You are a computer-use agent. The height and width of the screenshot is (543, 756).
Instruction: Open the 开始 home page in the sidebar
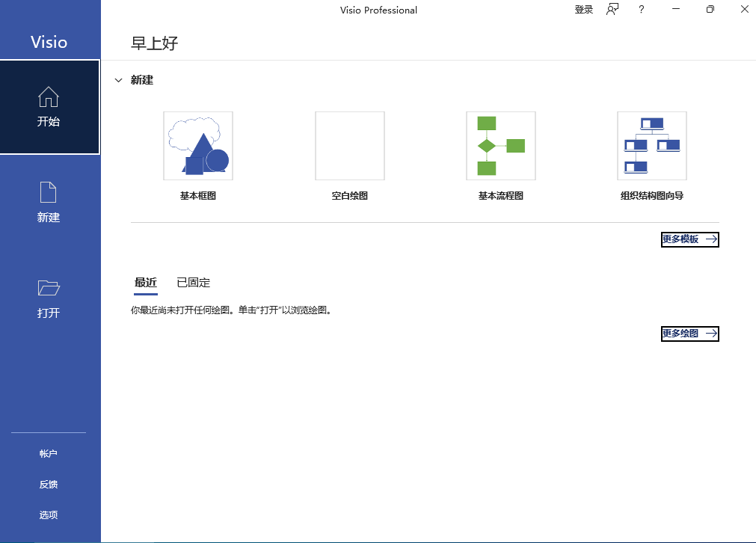point(49,107)
